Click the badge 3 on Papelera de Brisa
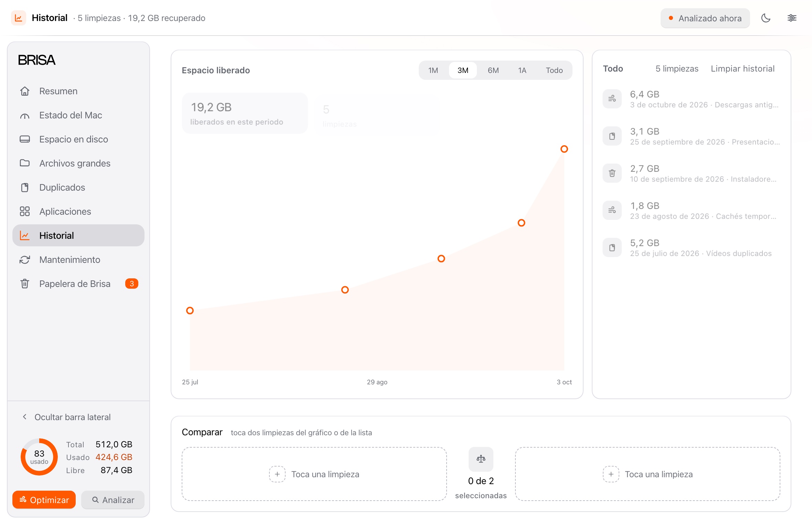 [x=131, y=284]
